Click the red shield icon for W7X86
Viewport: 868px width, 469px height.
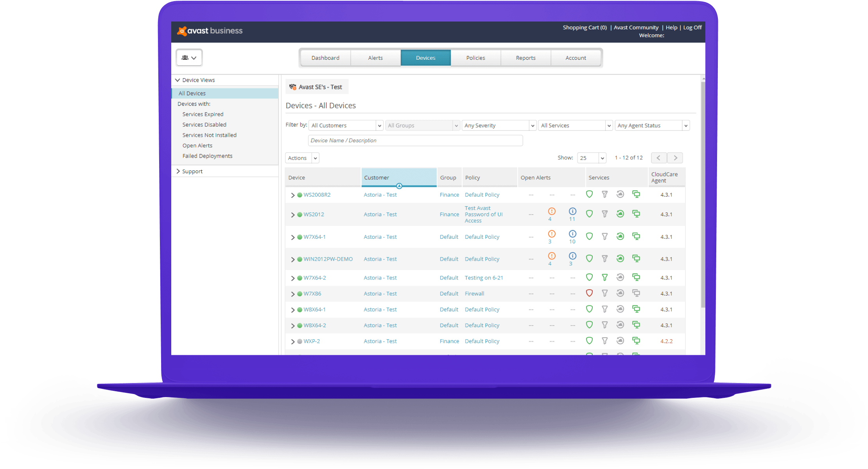pyautogui.click(x=589, y=293)
